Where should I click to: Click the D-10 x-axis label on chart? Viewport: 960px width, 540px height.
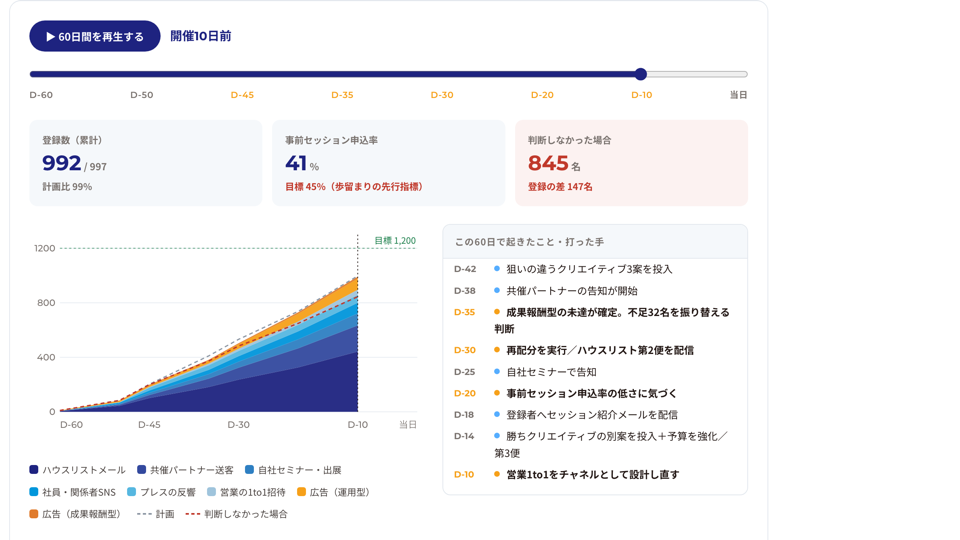tap(358, 424)
